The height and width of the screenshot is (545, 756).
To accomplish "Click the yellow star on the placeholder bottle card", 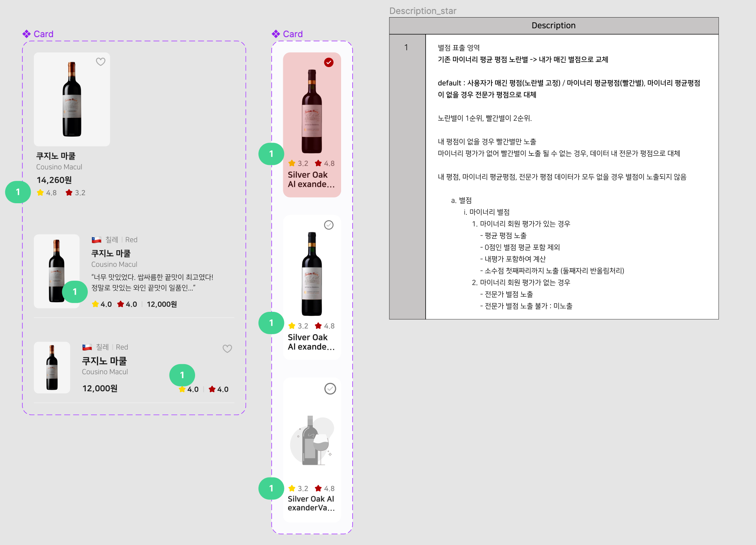I will click(x=292, y=488).
